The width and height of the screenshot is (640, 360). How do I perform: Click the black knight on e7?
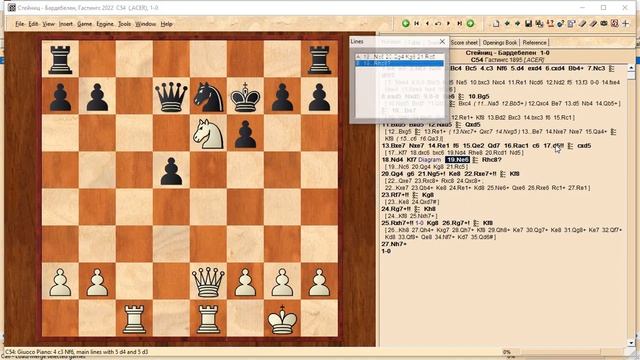(x=209, y=96)
